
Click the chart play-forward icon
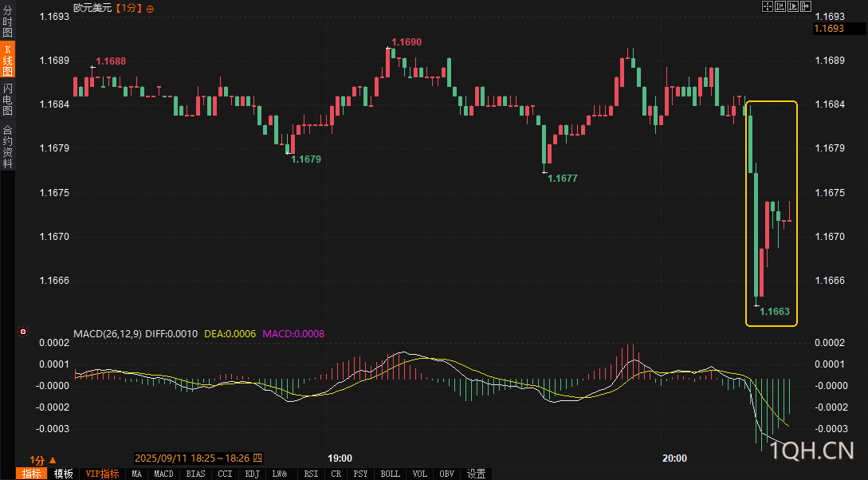[793, 6]
